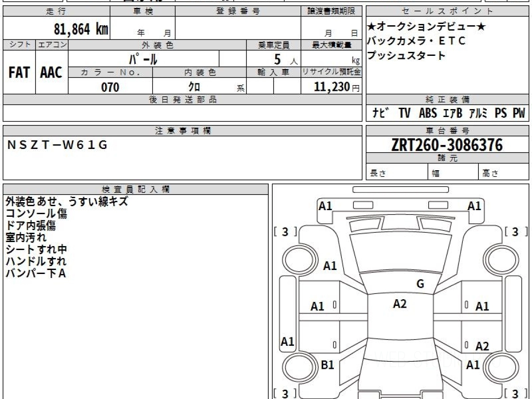Viewport: 532px width, 399px height.
Task: Click the seating capacity value 5 人
Action: (x=286, y=59)
